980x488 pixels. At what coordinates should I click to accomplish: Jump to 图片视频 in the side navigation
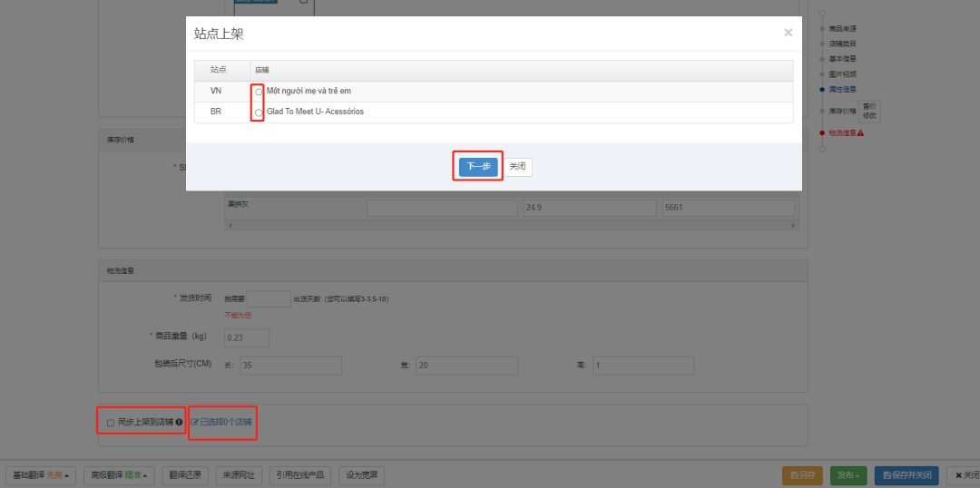coord(842,73)
